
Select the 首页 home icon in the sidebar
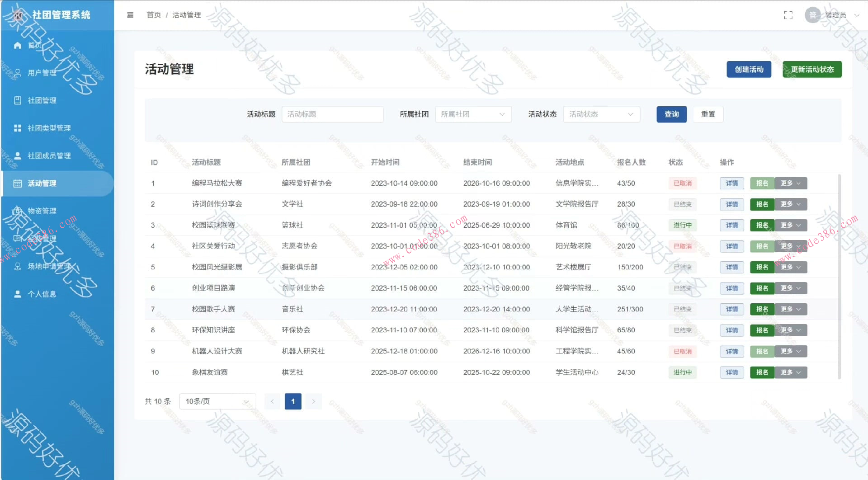pos(17,45)
